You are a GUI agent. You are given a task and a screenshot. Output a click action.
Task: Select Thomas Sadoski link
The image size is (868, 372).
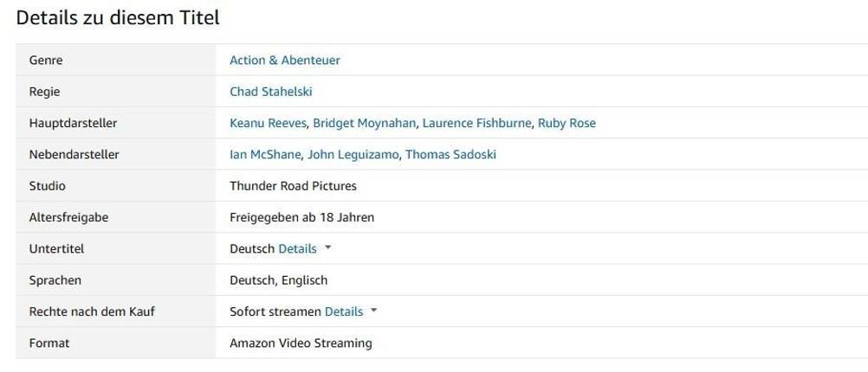450,155
